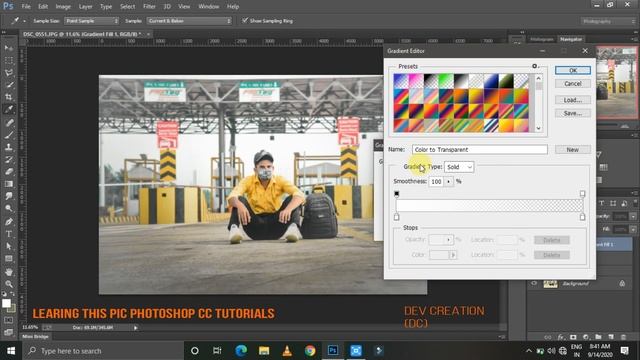Open Google Chrome from the taskbar
The width and height of the screenshot is (640, 360).
pyautogui.click(x=310, y=351)
